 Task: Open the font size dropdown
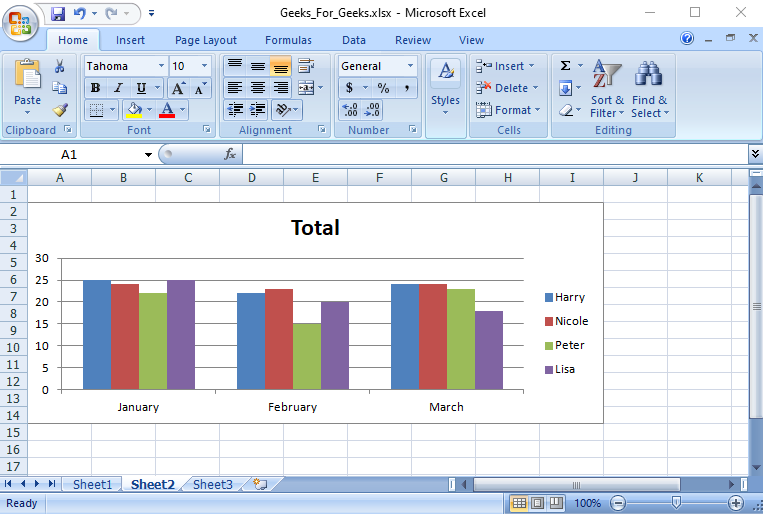pos(204,66)
